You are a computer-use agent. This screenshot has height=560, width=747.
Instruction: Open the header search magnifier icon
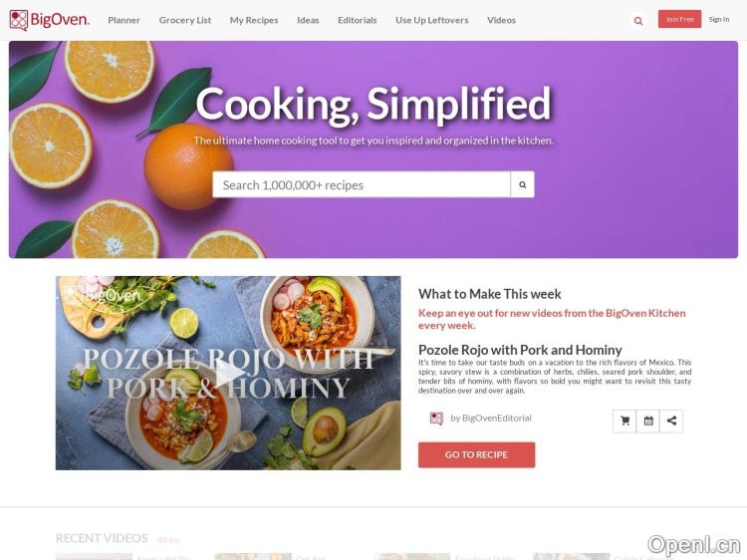(x=638, y=21)
